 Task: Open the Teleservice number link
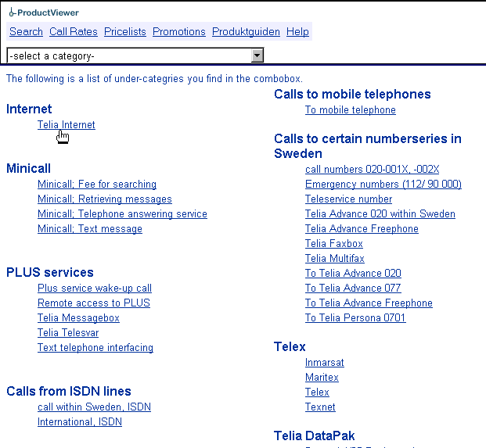pos(349,199)
